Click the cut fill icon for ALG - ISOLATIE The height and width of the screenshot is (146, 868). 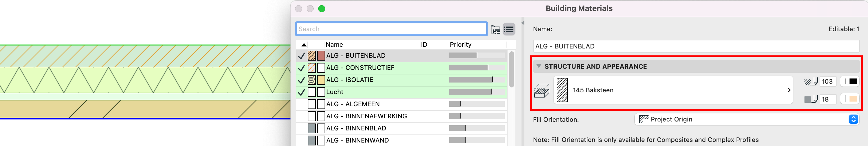point(312,80)
